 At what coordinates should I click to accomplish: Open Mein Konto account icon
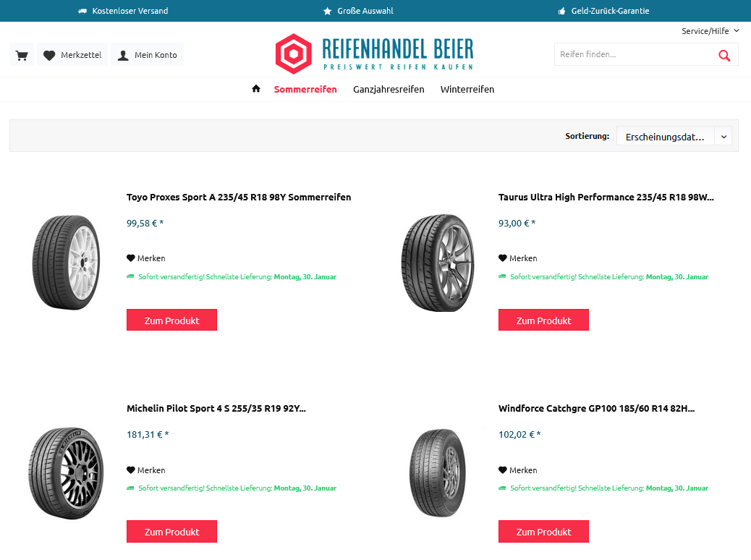coord(148,54)
